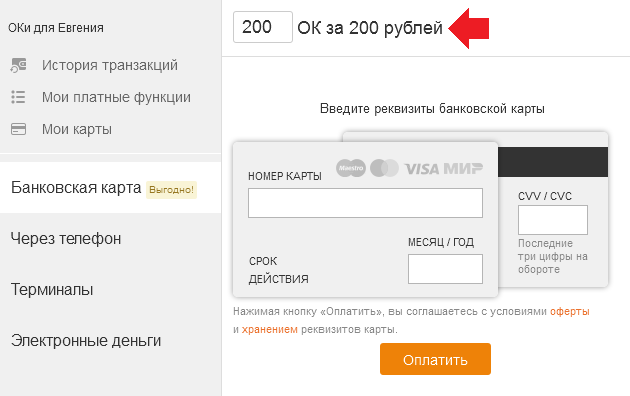Click the Maestro logo on card
The image size is (630, 396).
pyautogui.click(x=351, y=168)
